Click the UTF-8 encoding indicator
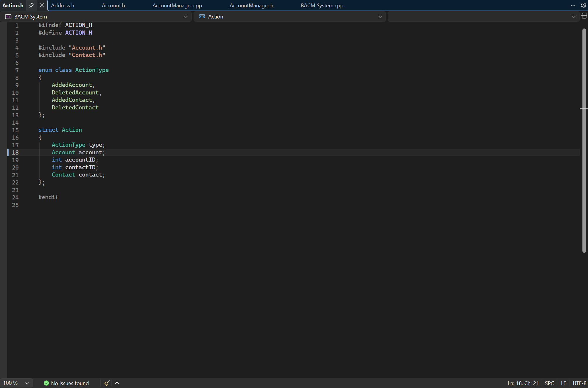Image resolution: width=588 pixels, height=388 pixels. coord(579,383)
